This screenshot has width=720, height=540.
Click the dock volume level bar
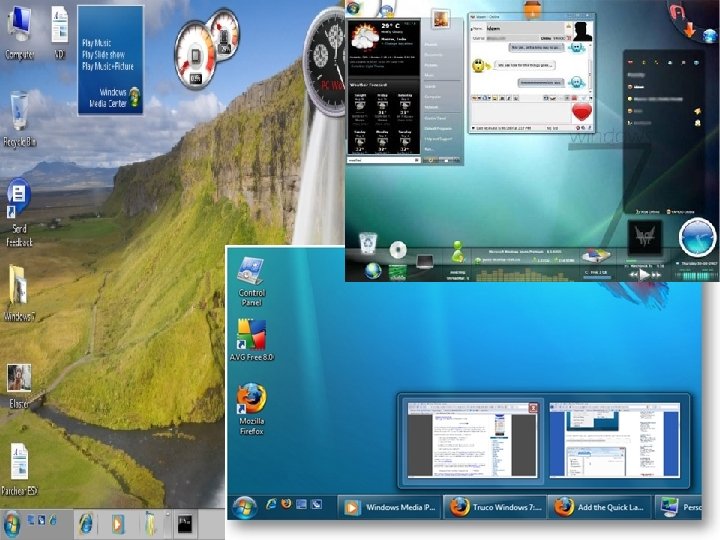[697, 276]
